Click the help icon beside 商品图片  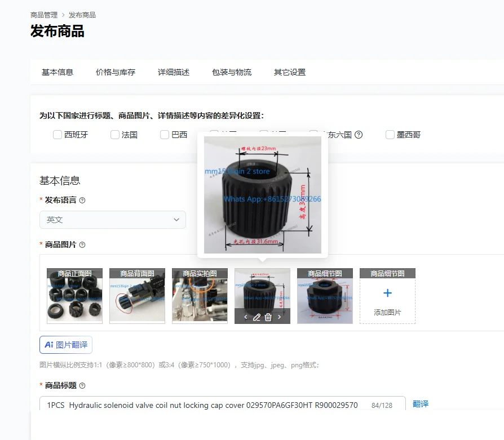[82, 245]
